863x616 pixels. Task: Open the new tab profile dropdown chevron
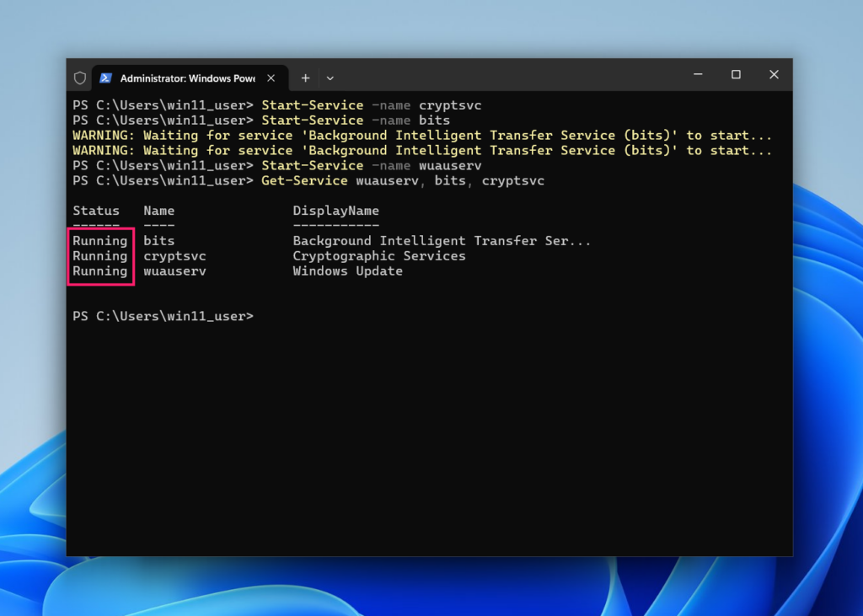tap(330, 78)
